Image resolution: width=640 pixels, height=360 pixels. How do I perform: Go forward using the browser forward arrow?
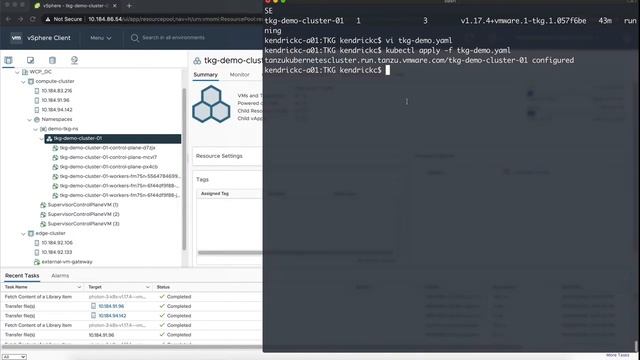click(20, 19)
